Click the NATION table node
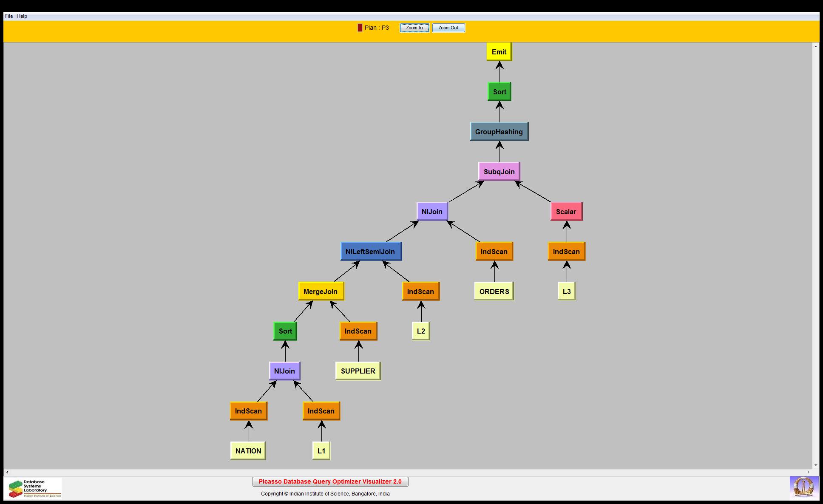The height and width of the screenshot is (504, 823). pyautogui.click(x=248, y=451)
